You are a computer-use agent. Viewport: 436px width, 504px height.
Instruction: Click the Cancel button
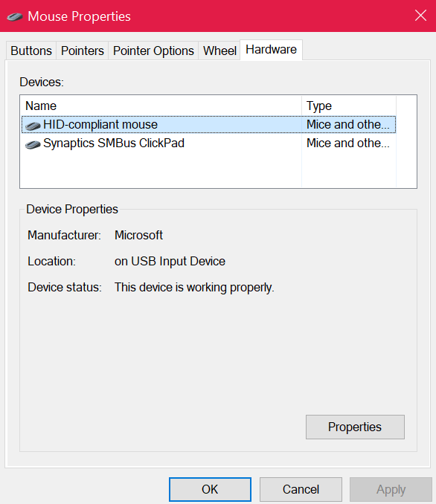coord(301,489)
